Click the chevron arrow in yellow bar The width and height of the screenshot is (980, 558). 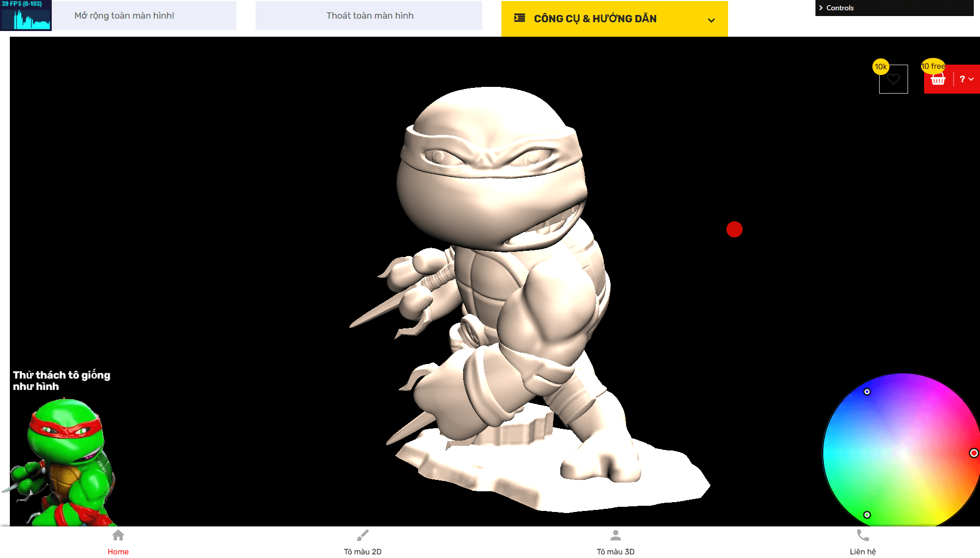[711, 20]
